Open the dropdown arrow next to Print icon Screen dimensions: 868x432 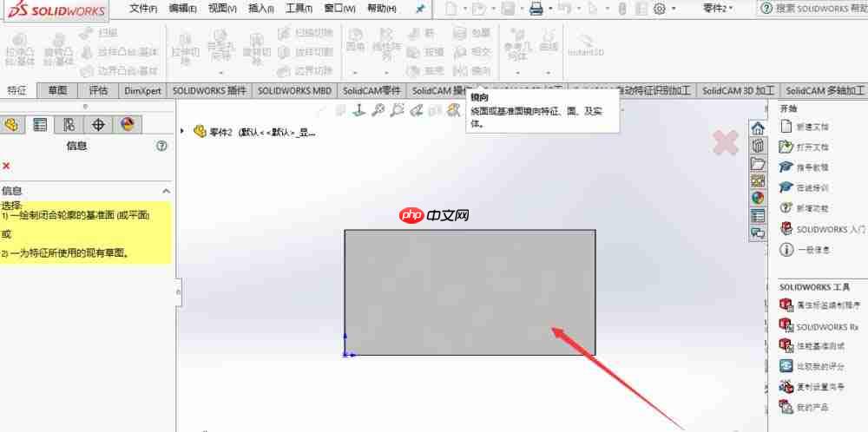[550, 9]
